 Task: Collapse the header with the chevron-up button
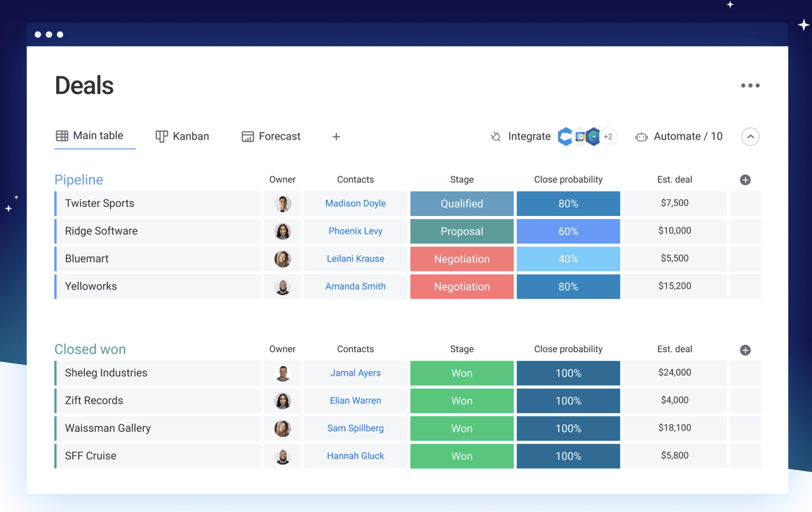[750, 137]
